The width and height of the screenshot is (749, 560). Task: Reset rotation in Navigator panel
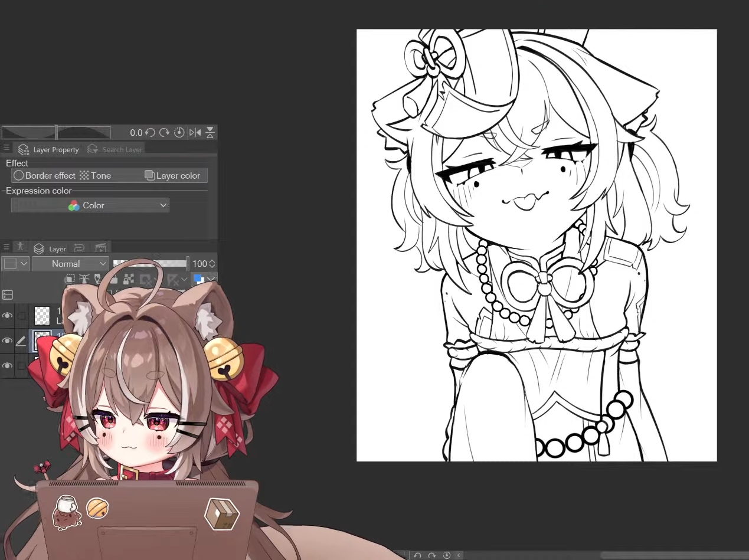pyautogui.click(x=179, y=133)
